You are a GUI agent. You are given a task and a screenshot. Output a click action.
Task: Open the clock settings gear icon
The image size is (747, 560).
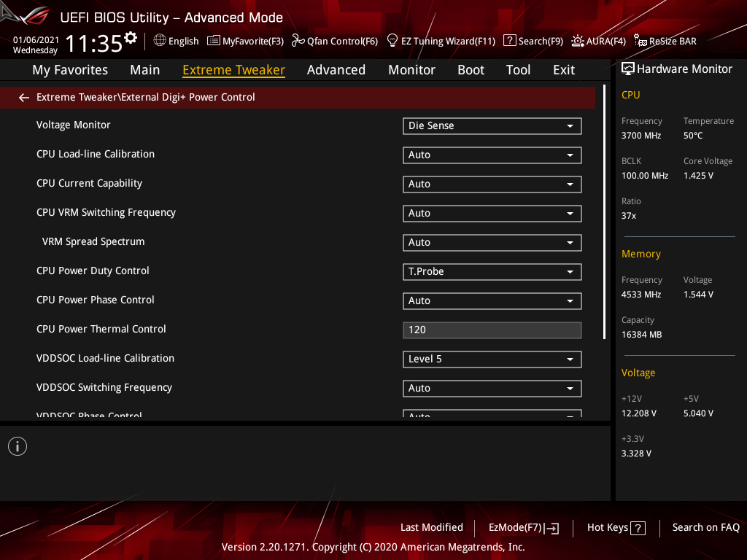coord(131,38)
